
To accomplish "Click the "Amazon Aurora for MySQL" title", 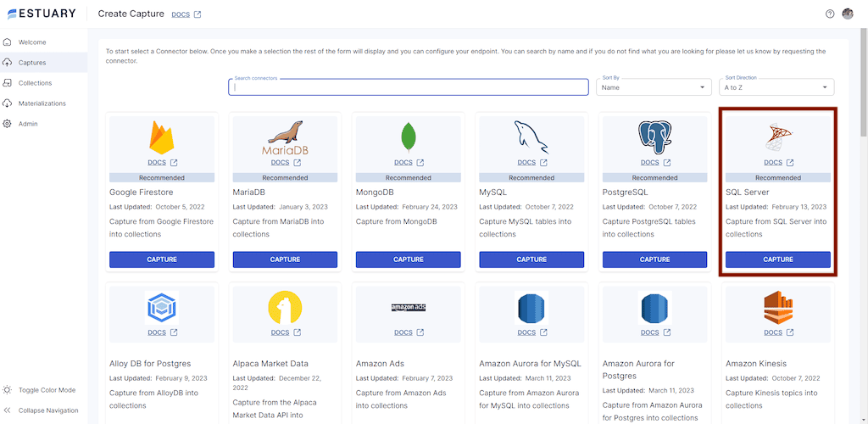I will (x=531, y=364).
